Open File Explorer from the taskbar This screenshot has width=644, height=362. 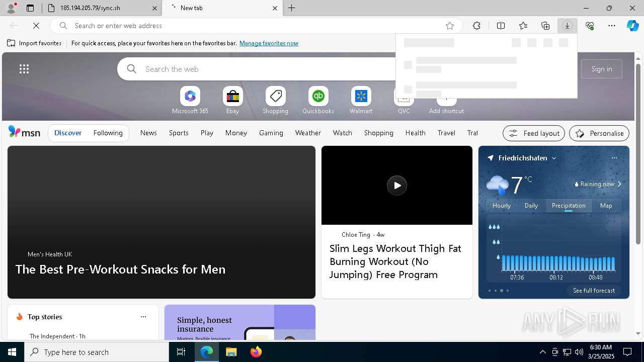tap(231, 352)
